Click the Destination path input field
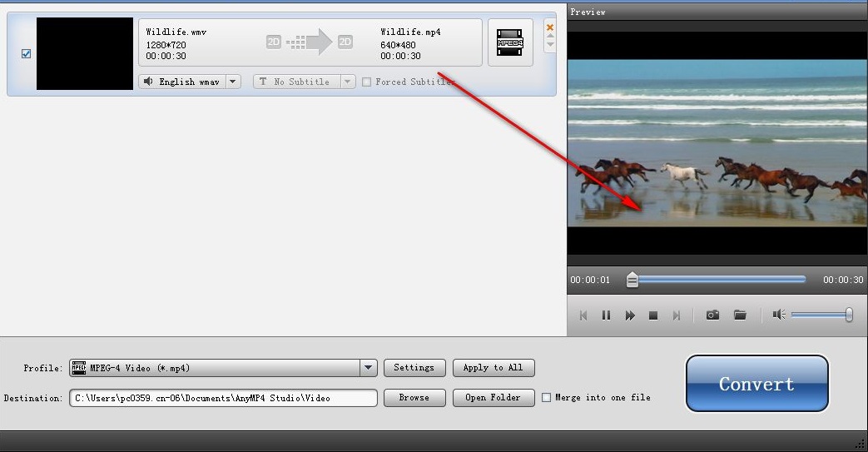Screen dimensions: 868x452 coord(223,398)
